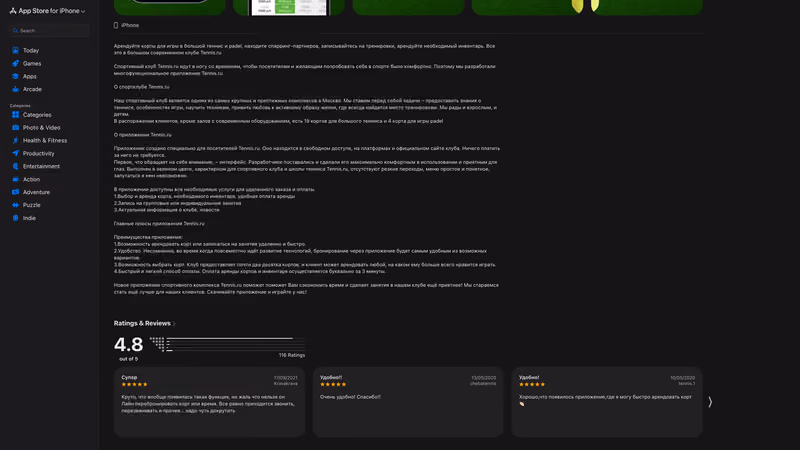Open the second screenshot with the schedule table

pos(289,7)
